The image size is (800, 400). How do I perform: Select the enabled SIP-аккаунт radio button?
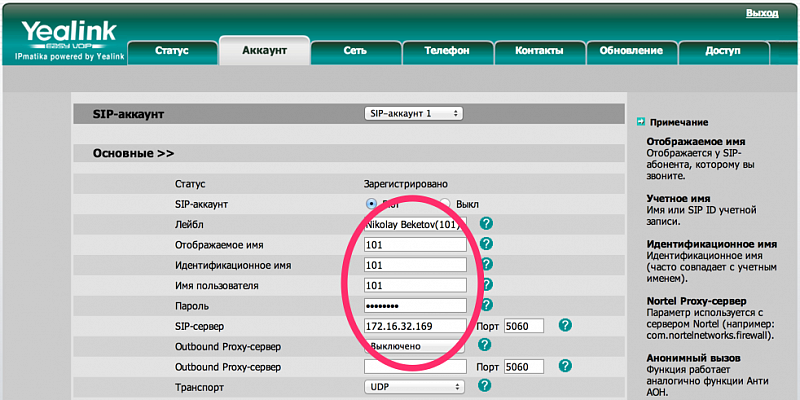pos(371,204)
